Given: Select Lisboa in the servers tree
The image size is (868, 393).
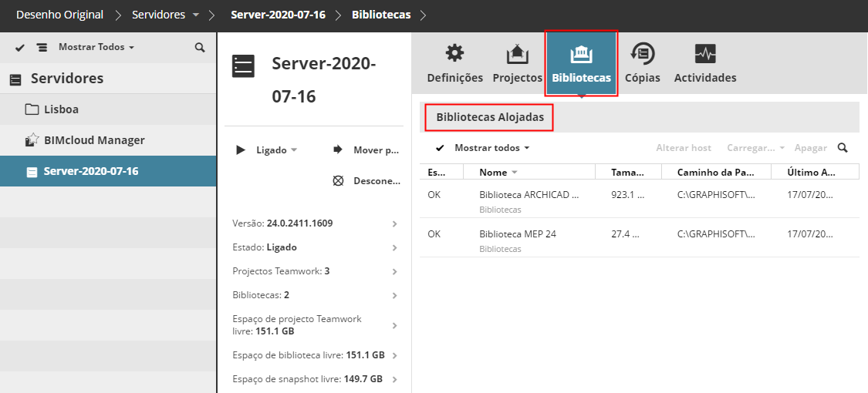Looking at the screenshot, I should [108, 109].
